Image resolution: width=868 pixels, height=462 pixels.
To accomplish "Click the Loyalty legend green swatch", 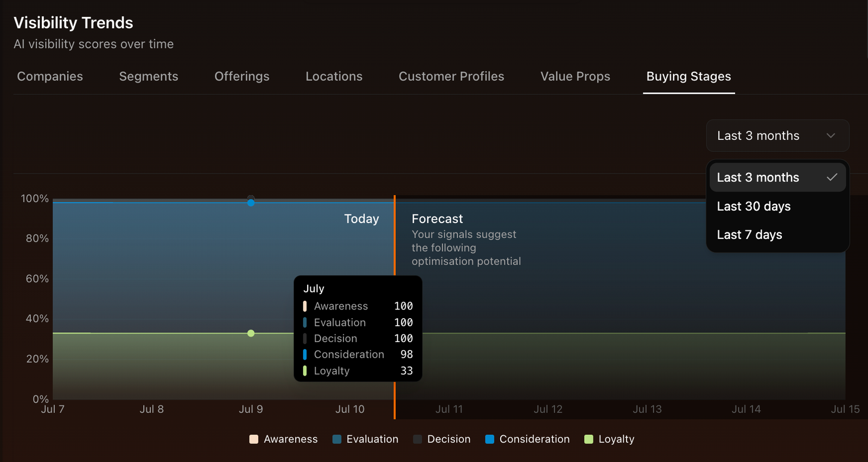I will click(x=589, y=439).
